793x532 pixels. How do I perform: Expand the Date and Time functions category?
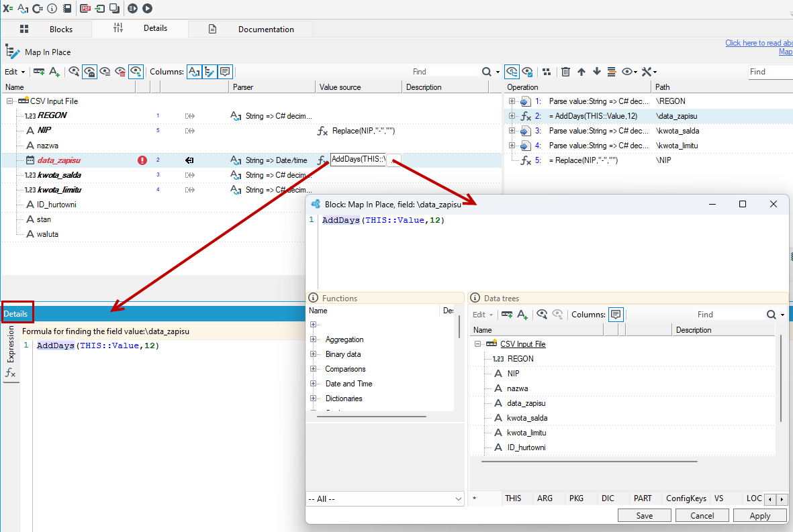(x=313, y=384)
